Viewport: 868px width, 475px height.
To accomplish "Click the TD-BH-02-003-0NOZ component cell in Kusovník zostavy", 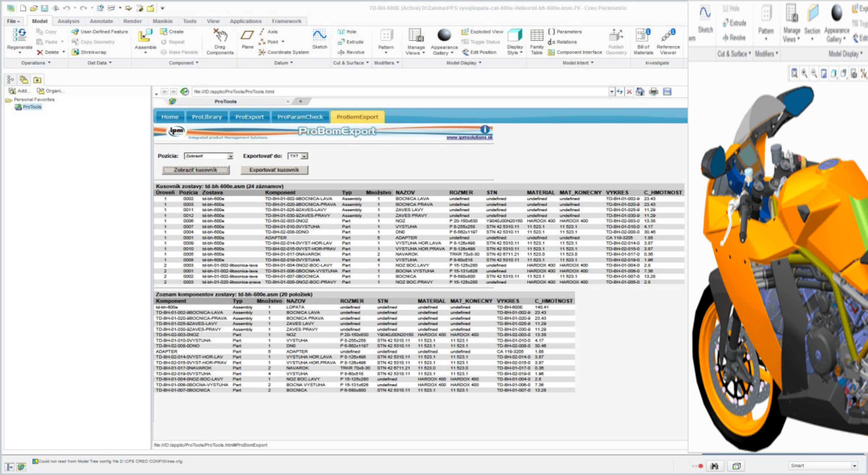I will 287,221.
